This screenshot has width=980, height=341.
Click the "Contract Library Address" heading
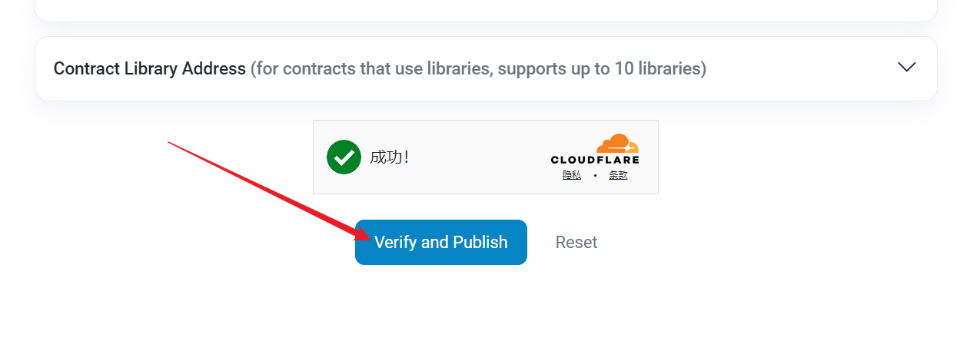click(149, 68)
